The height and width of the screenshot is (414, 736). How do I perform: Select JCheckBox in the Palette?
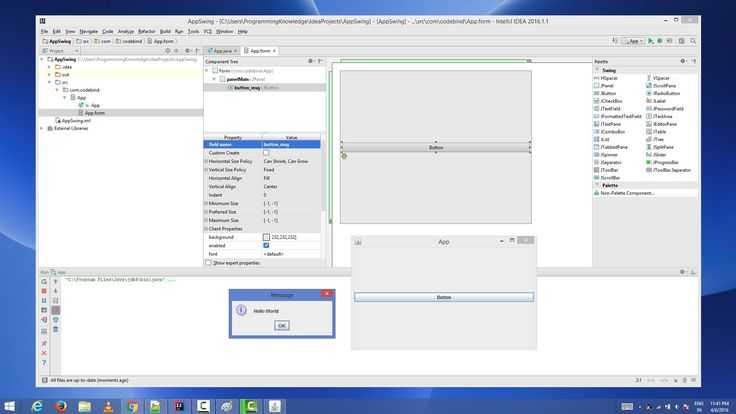pos(612,101)
